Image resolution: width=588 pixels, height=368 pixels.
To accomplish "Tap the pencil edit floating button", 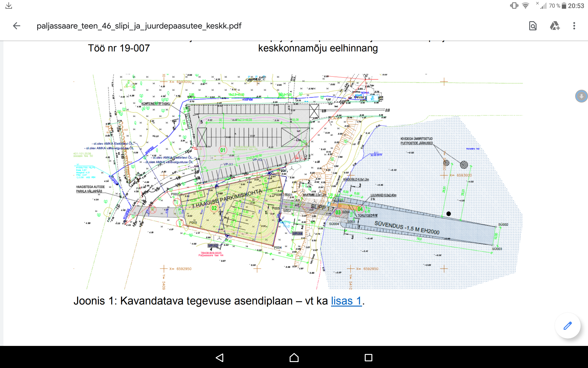I will pyautogui.click(x=568, y=326).
